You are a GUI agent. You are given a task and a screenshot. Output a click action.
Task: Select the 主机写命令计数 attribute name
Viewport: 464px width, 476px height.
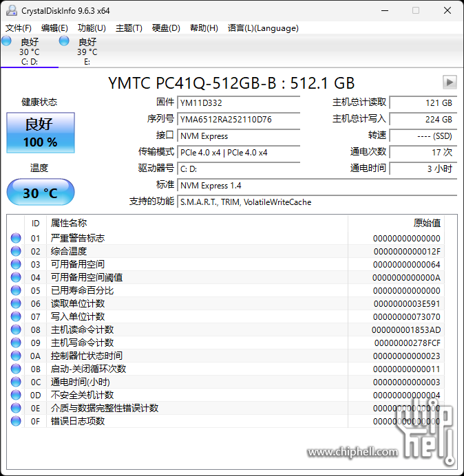coord(82,343)
